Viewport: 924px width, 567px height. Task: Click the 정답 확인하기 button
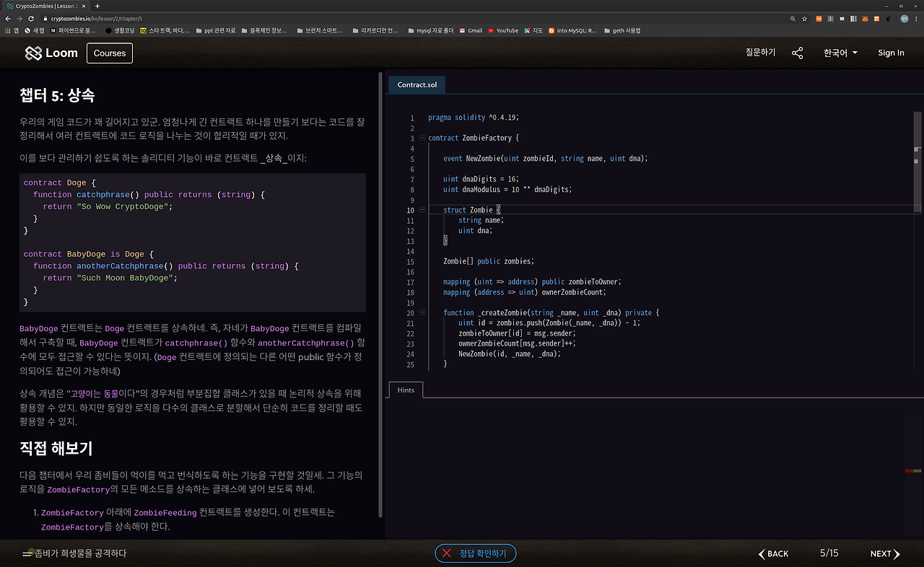[x=476, y=553]
